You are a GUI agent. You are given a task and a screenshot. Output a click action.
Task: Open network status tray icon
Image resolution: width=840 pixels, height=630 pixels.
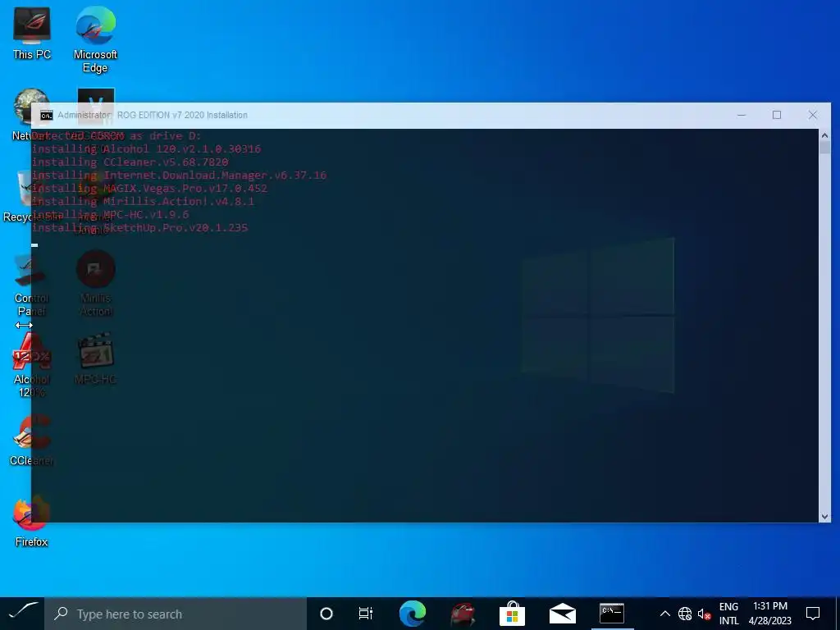click(x=685, y=614)
